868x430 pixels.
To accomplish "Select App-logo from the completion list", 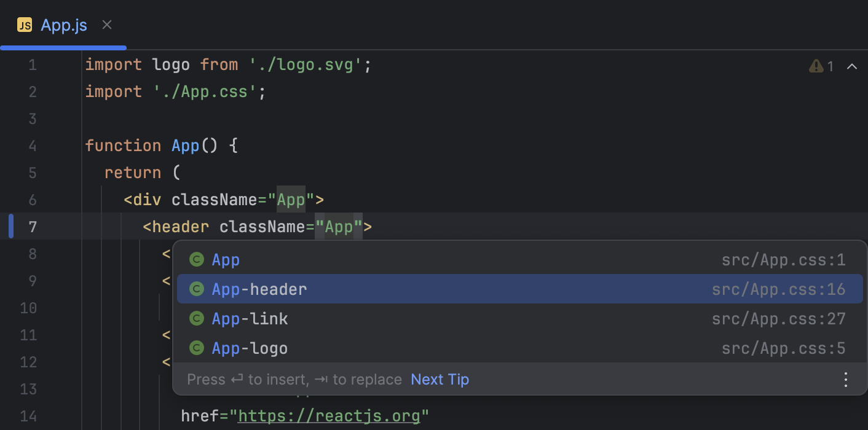I will click(x=250, y=348).
